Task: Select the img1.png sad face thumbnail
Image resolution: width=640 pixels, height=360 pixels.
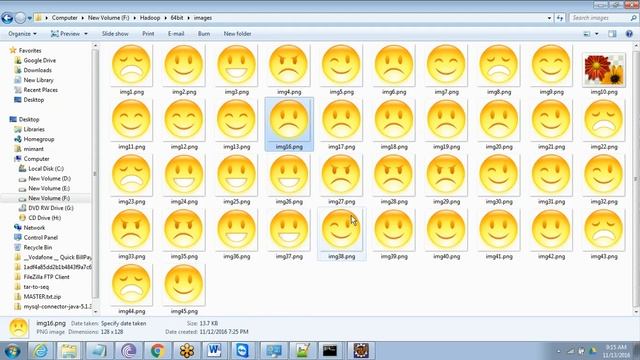Action: 131,65
